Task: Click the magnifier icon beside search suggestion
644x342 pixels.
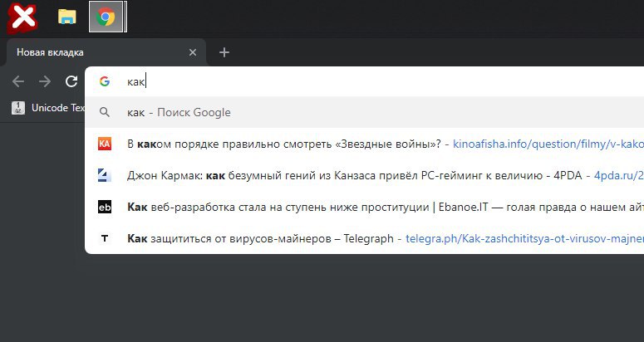Action: tap(105, 112)
